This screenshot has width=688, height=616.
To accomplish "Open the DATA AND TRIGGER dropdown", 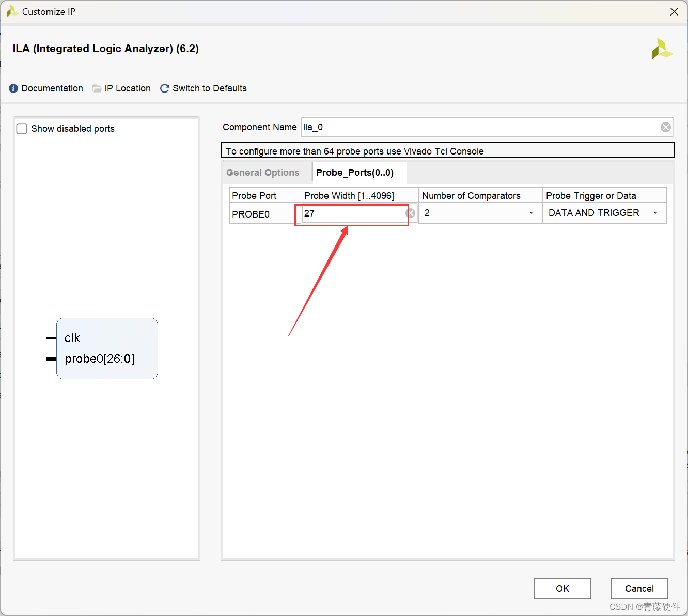I will click(x=604, y=213).
